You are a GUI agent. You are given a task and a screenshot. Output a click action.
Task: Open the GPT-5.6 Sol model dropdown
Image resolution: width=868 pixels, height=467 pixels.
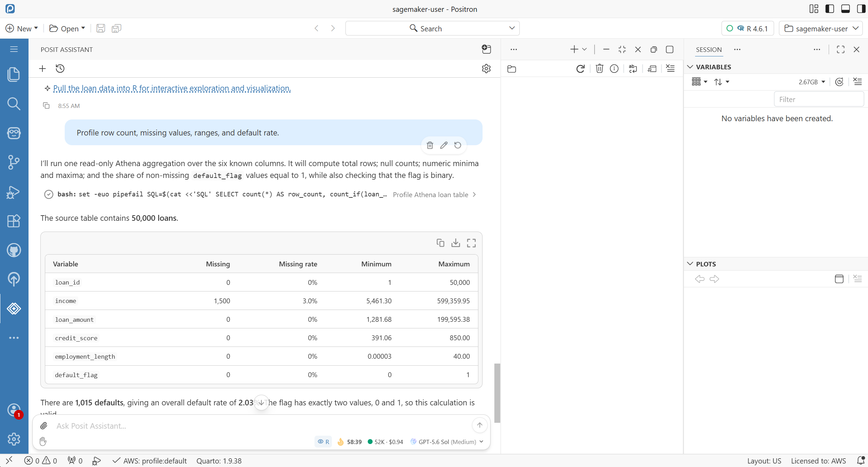447,442
